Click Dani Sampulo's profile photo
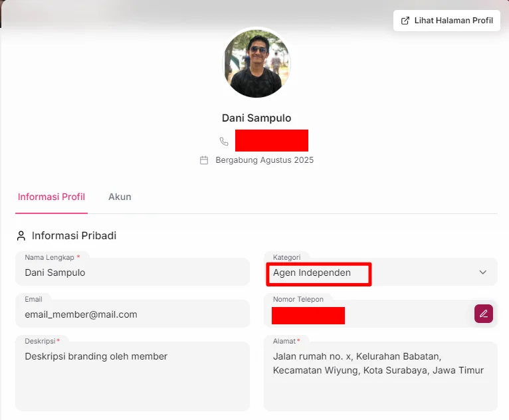The image size is (509, 420). [256, 63]
